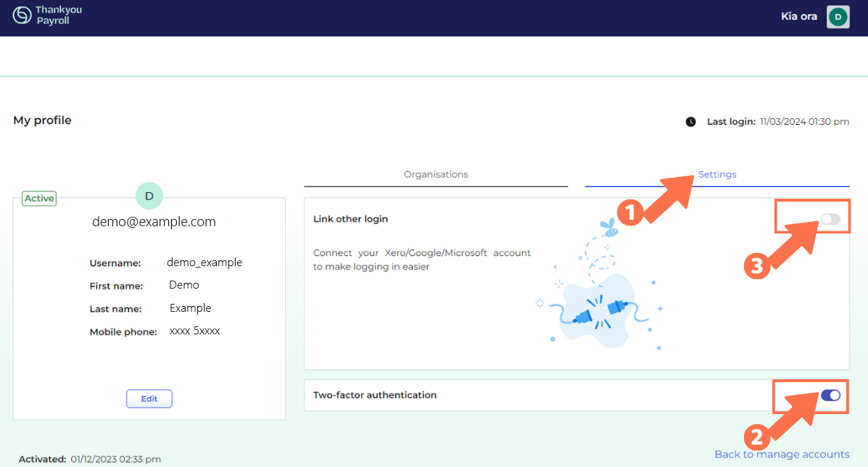Click the Kia ora greeting text
Image resolution: width=868 pixels, height=467 pixels.
[798, 16]
